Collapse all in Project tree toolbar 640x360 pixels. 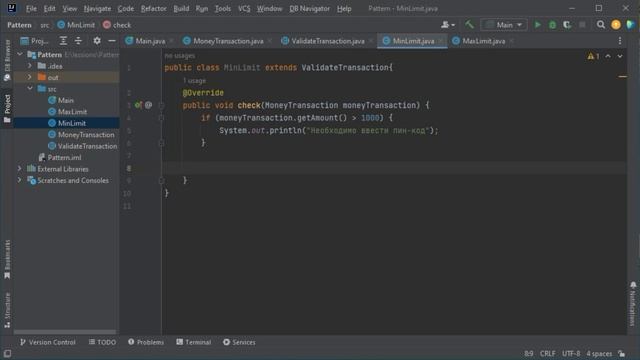tap(78, 41)
